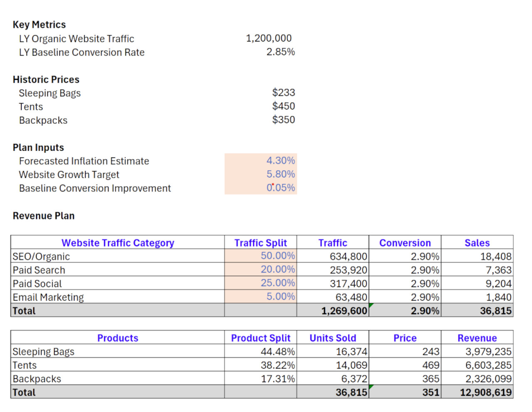Select the 253,920 Paid Search traffic cell
This screenshot has width=532, height=412.
[333, 270]
